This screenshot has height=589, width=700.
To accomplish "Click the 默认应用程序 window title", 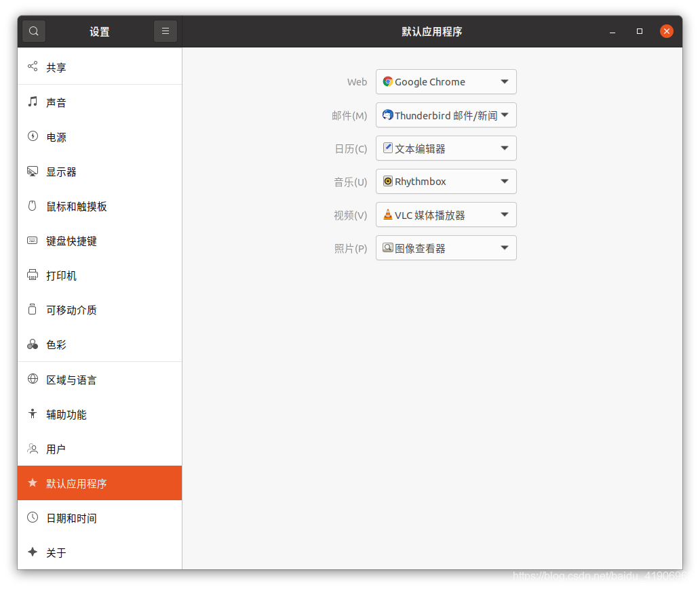I will (431, 32).
